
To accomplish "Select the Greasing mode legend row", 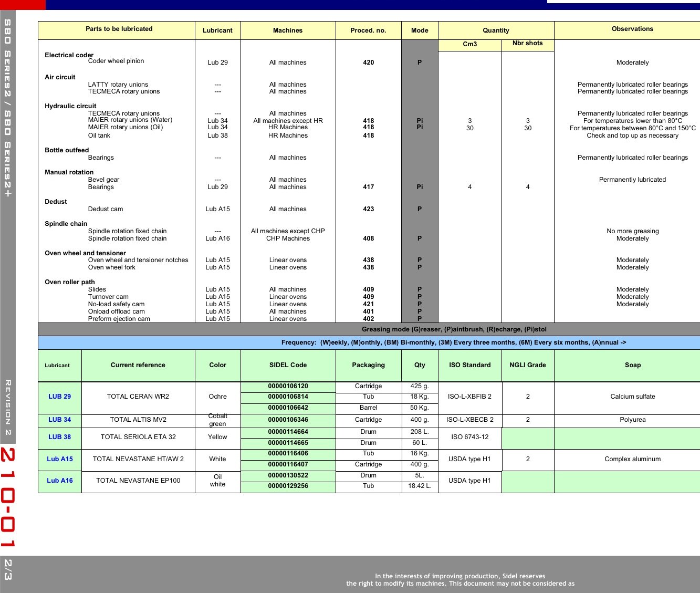I will click(369, 330).
